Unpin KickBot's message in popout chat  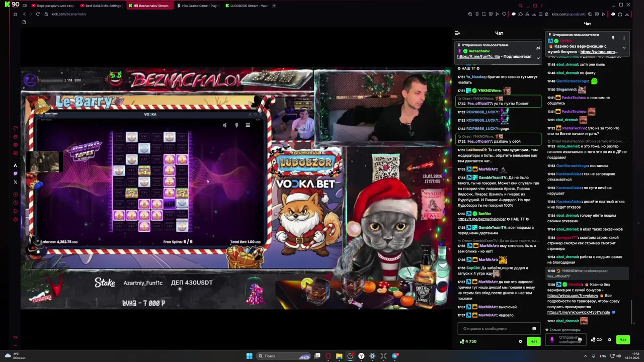coord(613,38)
